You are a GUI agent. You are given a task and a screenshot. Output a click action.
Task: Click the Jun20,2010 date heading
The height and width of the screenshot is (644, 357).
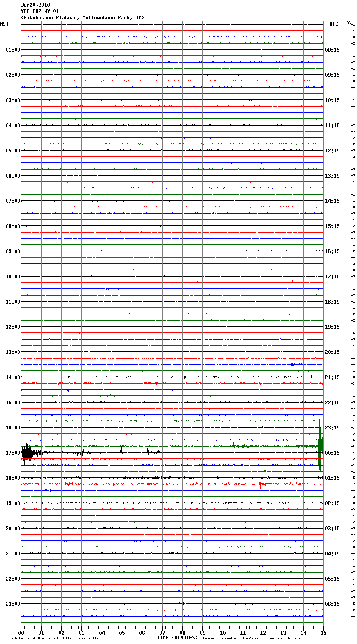click(x=35, y=5)
